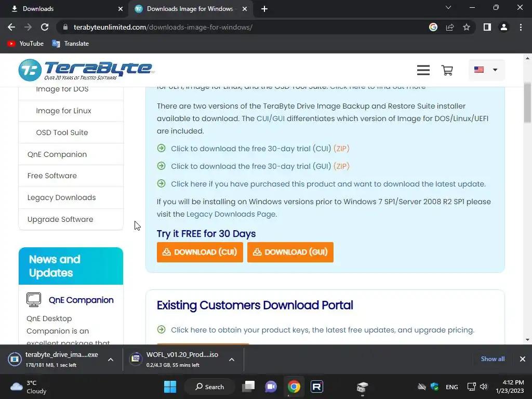The width and height of the screenshot is (532, 399).
Task: Close Downloads Image for Windows tab
Action: [244, 9]
